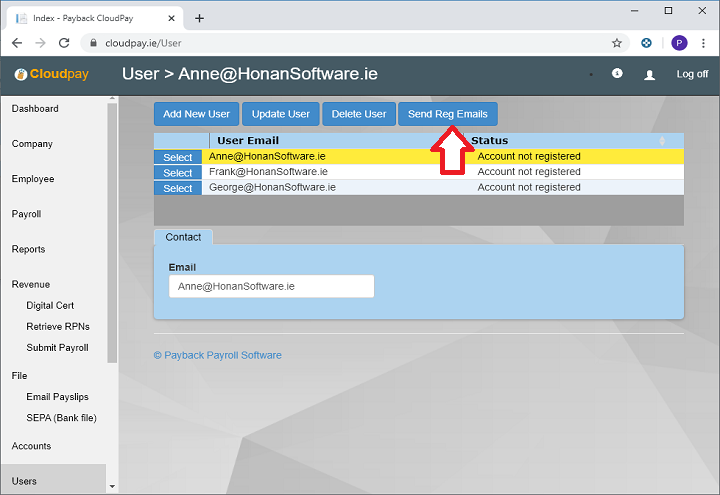Open Chrome's three-dot menu

[704, 43]
